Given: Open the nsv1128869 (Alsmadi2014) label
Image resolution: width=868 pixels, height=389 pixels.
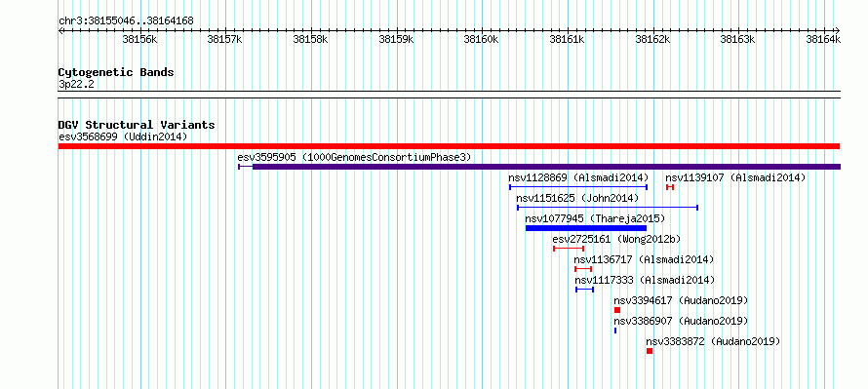Looking at the screenshot, I should point(578,177).
